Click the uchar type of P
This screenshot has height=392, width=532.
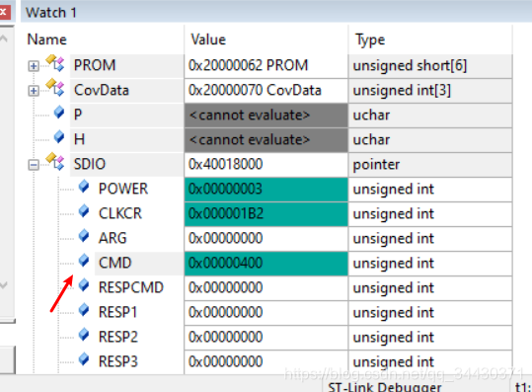[430, 116]
